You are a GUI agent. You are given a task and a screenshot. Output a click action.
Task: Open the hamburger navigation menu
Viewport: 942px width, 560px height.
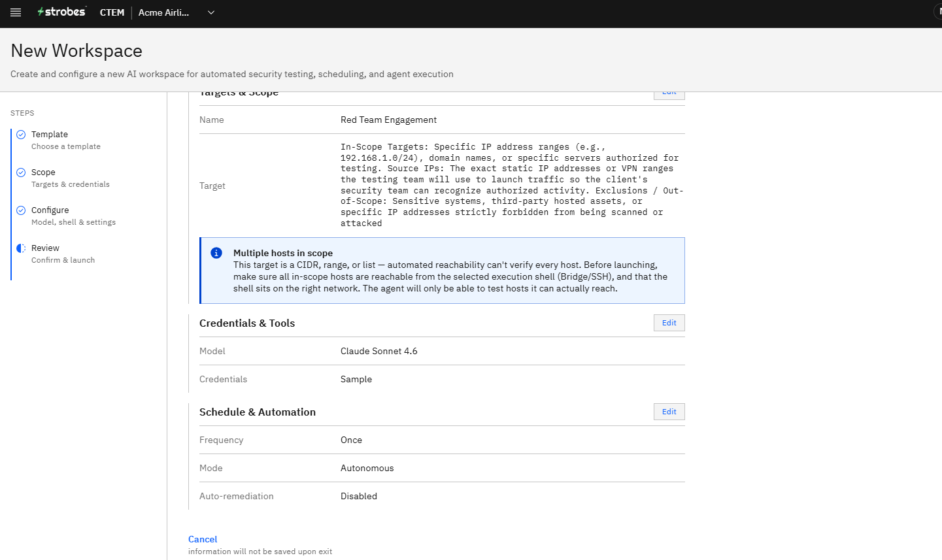pyautogui.click(x=16, y=12)
